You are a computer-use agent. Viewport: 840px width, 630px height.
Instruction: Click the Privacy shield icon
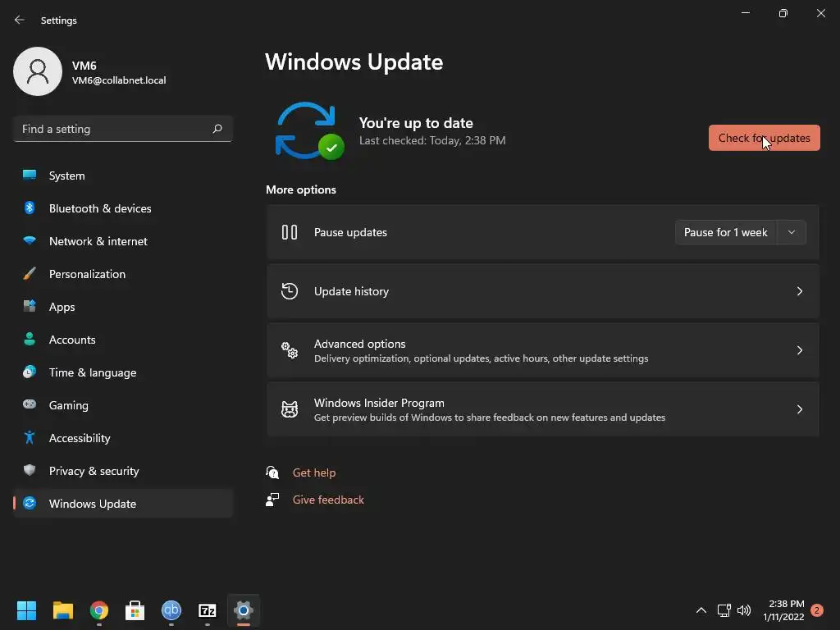click(x=30, y=470)
